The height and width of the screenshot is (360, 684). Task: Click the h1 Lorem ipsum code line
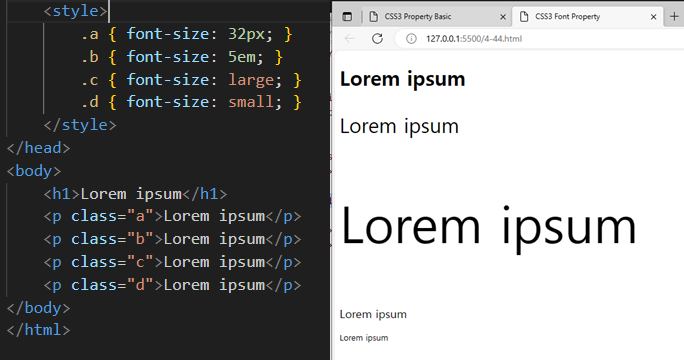coord(135,194)
